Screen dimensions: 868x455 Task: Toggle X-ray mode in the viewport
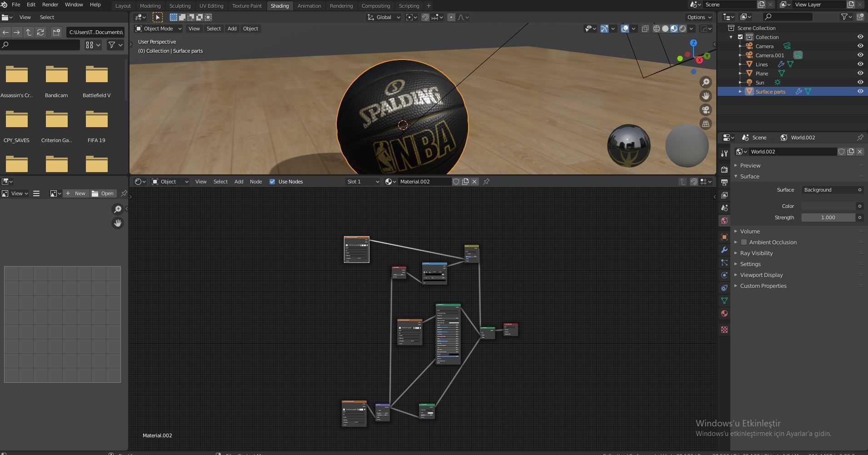click(x=645, y=29)
